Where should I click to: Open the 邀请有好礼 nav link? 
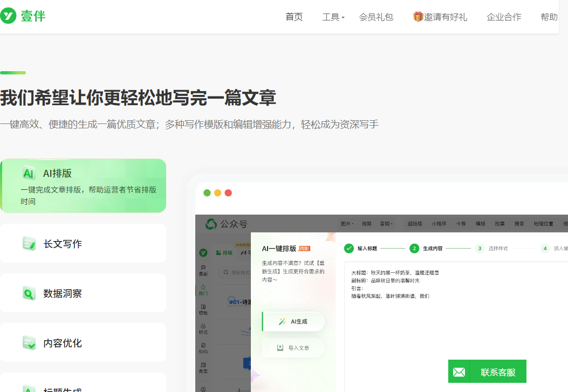[445, 17]
